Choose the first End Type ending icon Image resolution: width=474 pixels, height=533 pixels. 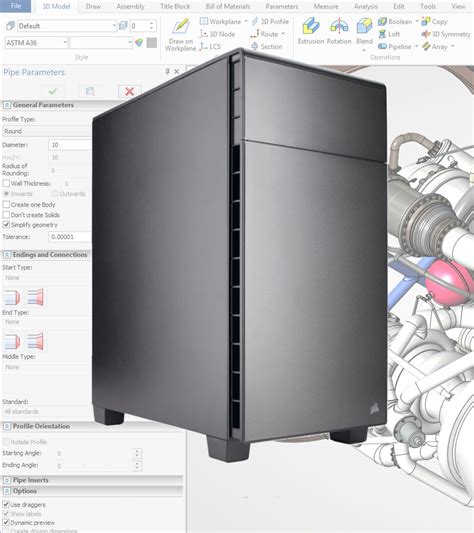tap(12, 342)
